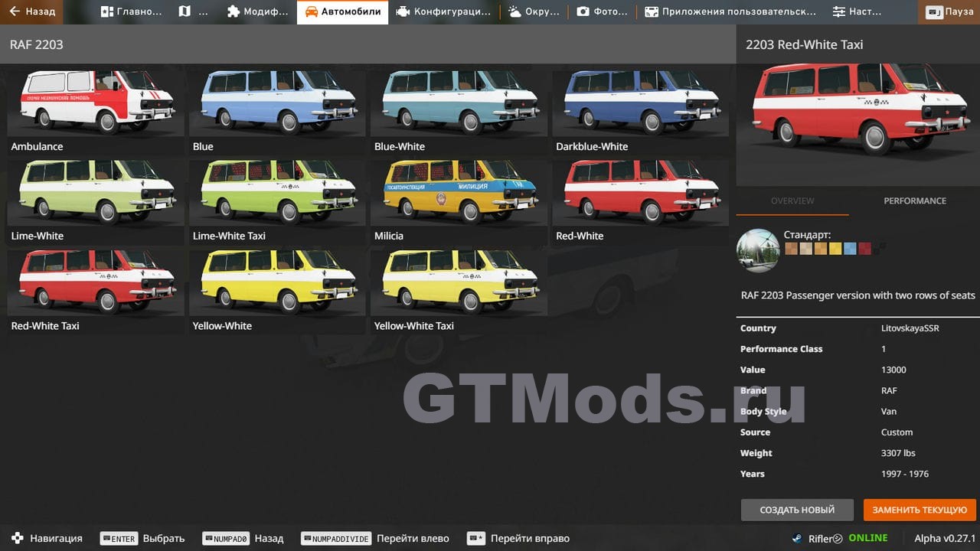Click the Steam icon near Rifler

(x=798, y=538)
